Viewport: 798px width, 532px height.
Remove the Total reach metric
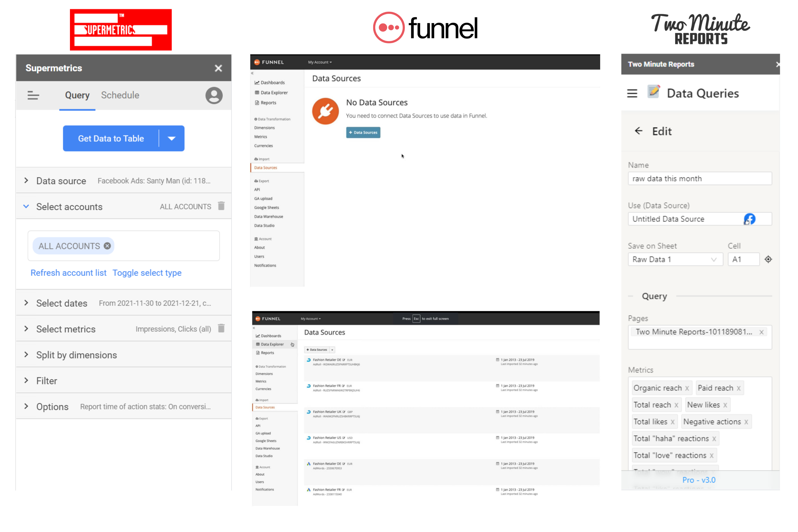pyautogui.click(x=676, y=405)
